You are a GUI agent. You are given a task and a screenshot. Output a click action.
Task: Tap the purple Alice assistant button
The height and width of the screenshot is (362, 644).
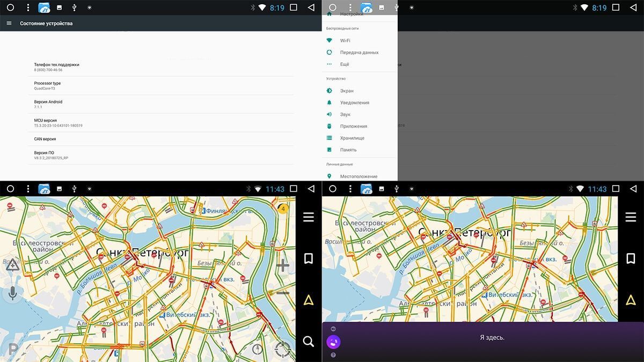[x=333, y=342]
